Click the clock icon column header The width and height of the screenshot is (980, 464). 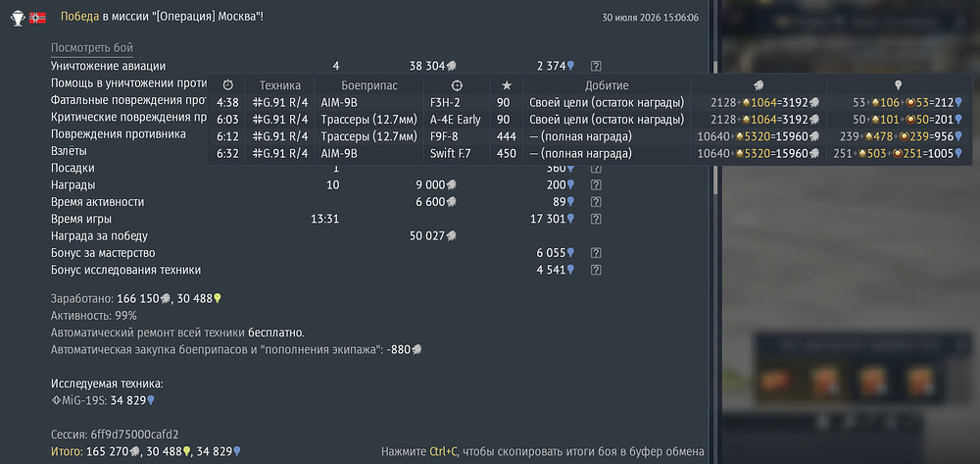(x=227, y=85)
